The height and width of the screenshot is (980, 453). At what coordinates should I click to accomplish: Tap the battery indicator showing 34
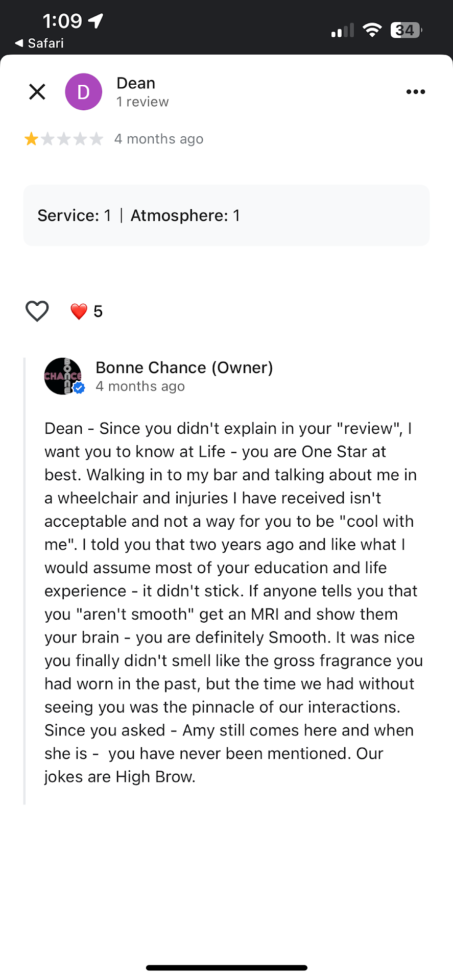(406, 31)
